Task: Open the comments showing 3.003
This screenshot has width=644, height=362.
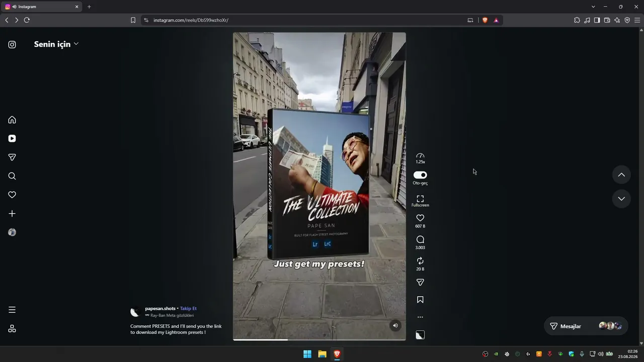Action: pos(420,239)
